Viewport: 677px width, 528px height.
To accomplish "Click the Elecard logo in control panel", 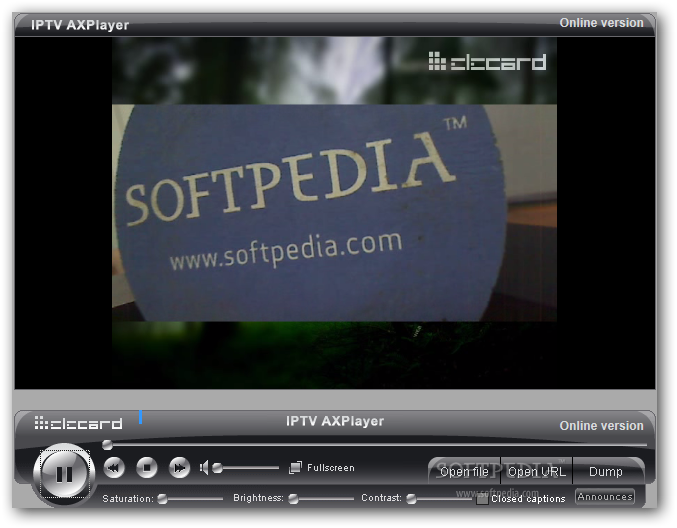I will point(78,423).
